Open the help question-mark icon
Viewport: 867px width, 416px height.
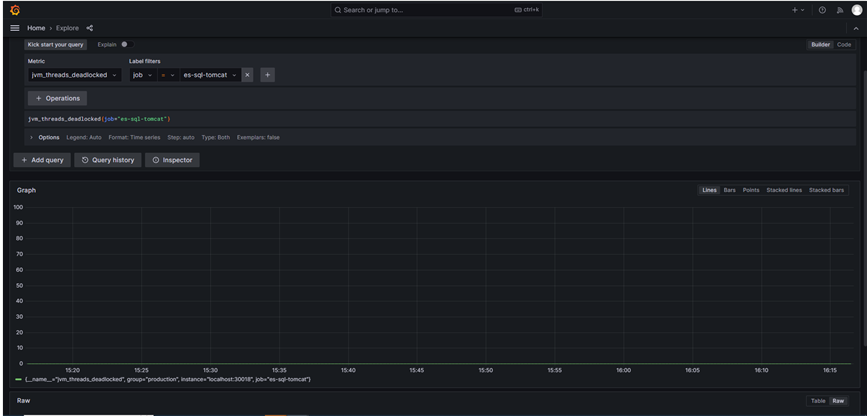tap(822, 10)
